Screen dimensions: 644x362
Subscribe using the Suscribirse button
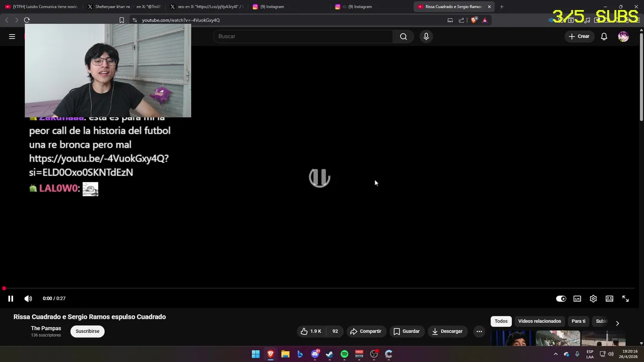point(88,331)
